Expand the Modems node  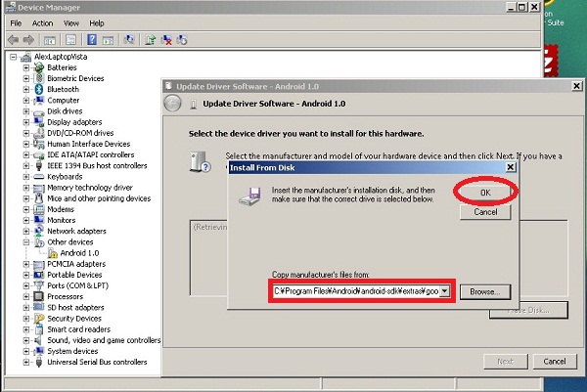(x=25, y=209)
